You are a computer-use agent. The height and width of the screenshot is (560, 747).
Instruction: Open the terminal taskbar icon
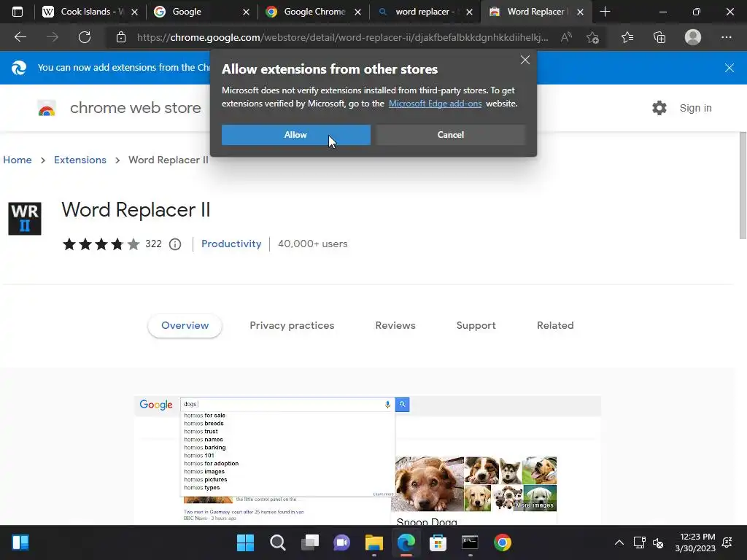point(470,542)
